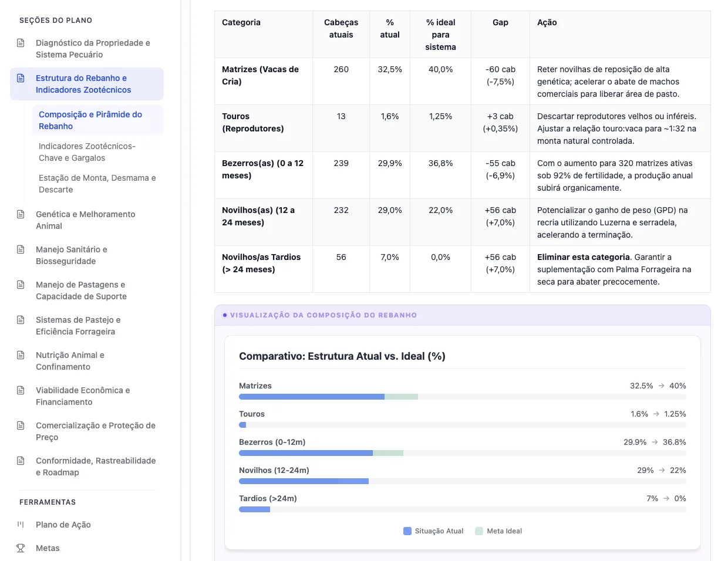Click the 1,25% ideal value for Touros

click(441, 116)
